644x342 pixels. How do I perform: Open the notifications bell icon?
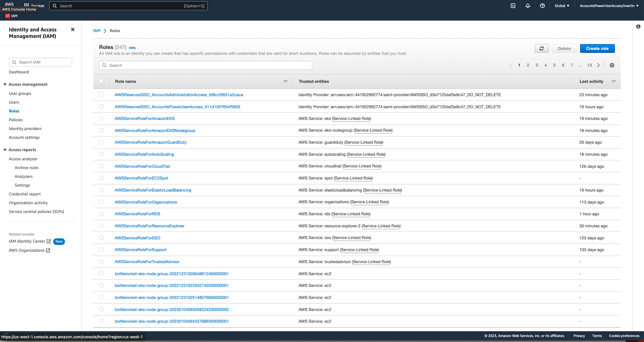point(527,5)
